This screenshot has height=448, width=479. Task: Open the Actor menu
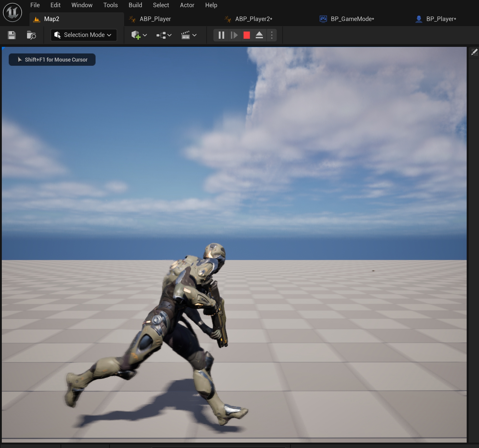click(187, 5)
